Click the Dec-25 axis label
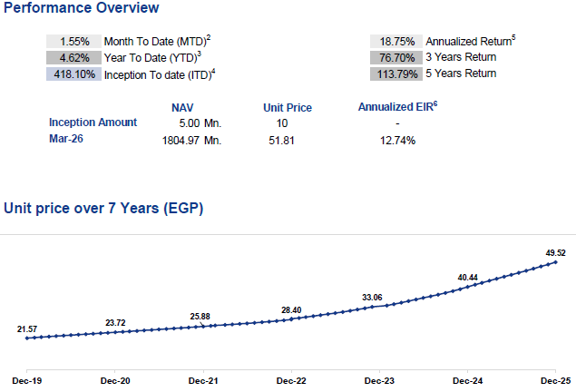576x392 pixels. pos(555,380)
